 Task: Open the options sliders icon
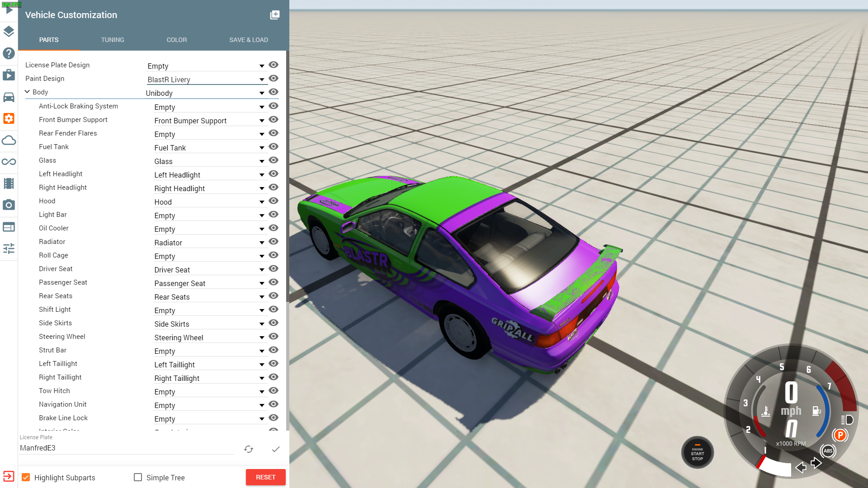pos(9,249)
